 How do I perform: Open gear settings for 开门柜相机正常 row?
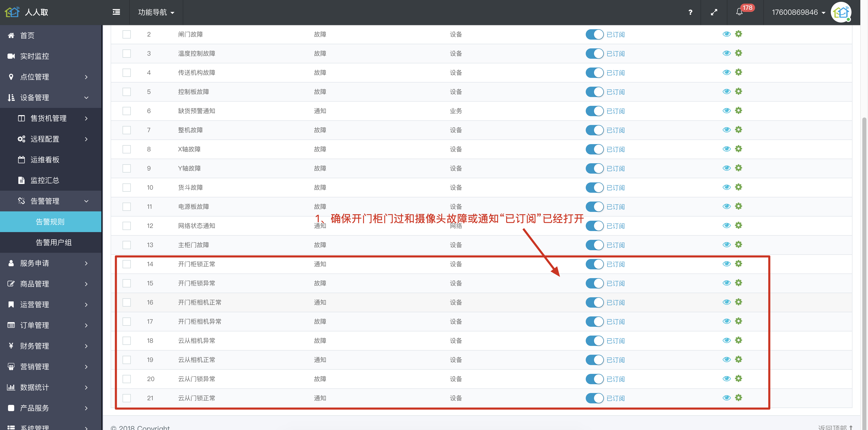pos(738,302)
